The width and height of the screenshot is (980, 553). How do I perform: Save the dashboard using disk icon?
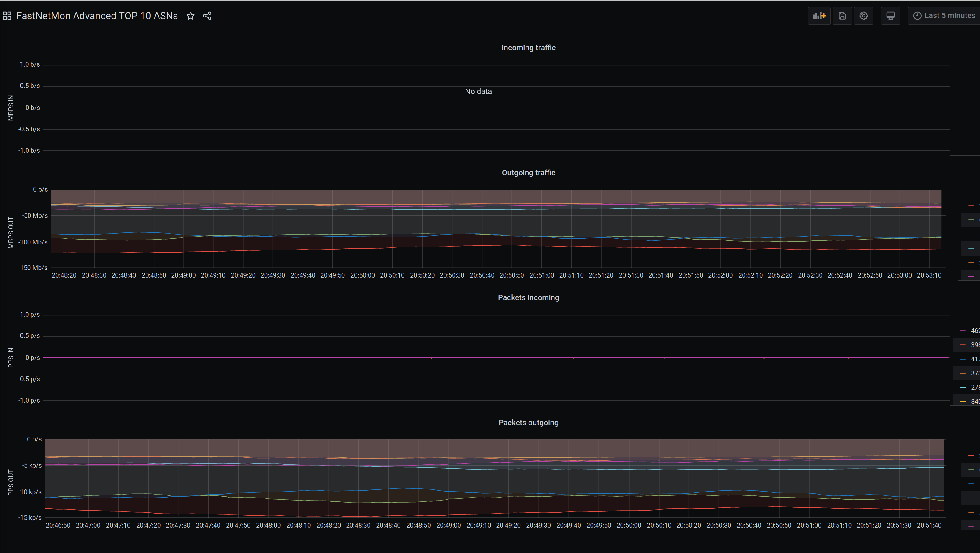pyautogui.click(x=842, y=16)
